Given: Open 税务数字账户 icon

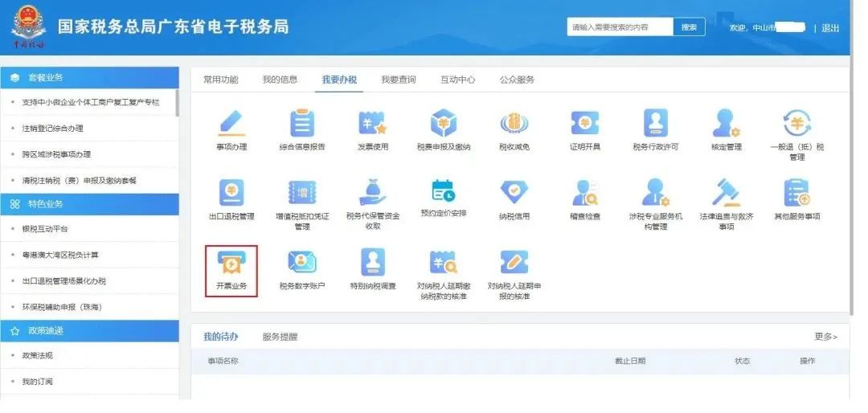Looking at the screenshot, I should coord(302,263).
